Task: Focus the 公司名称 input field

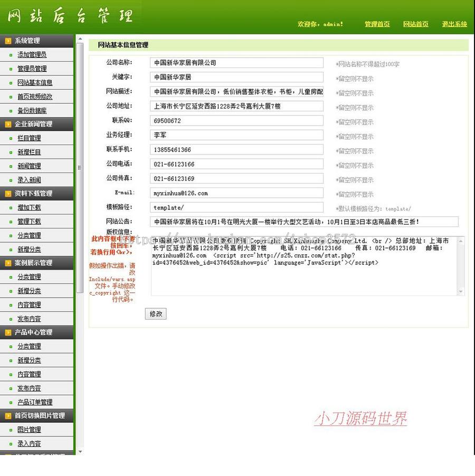Action: 237,63
